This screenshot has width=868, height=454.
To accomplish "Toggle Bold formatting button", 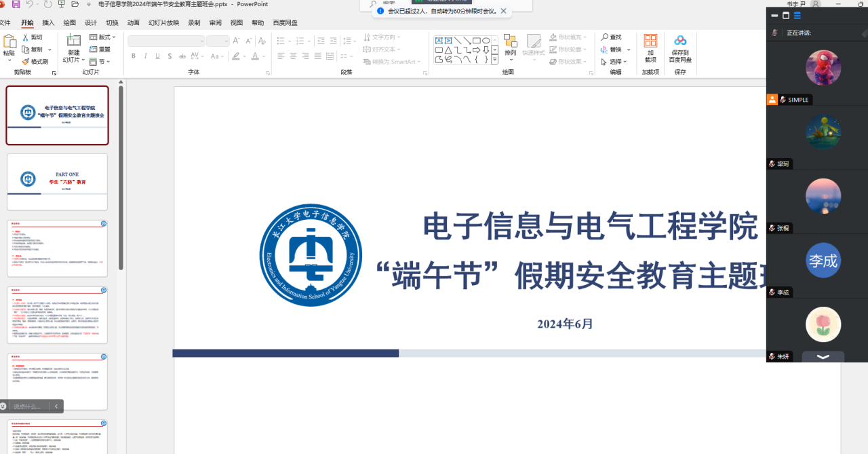I will [134, 56].
